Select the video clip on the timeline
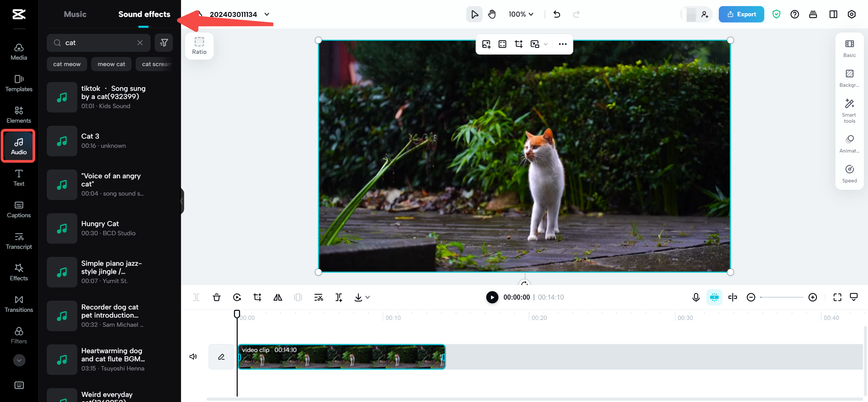 click(x=341, y=357)
